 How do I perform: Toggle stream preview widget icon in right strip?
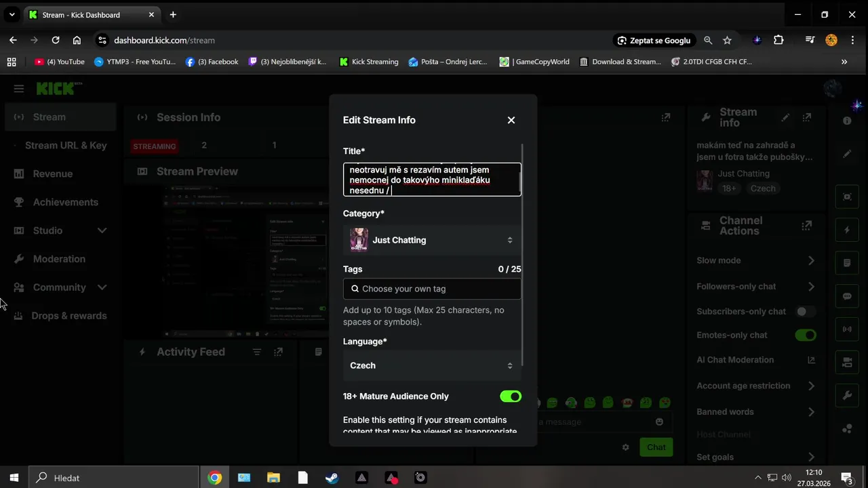[x=847, y=197]
